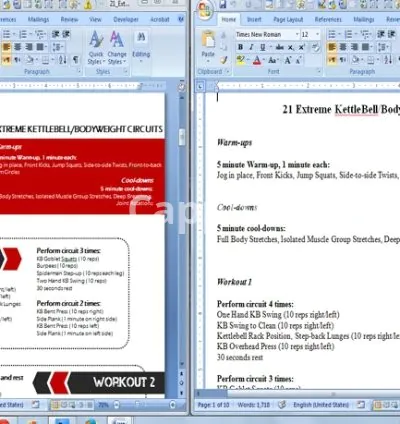Open the font size 12 dropdown

click(x=317, y=34)
